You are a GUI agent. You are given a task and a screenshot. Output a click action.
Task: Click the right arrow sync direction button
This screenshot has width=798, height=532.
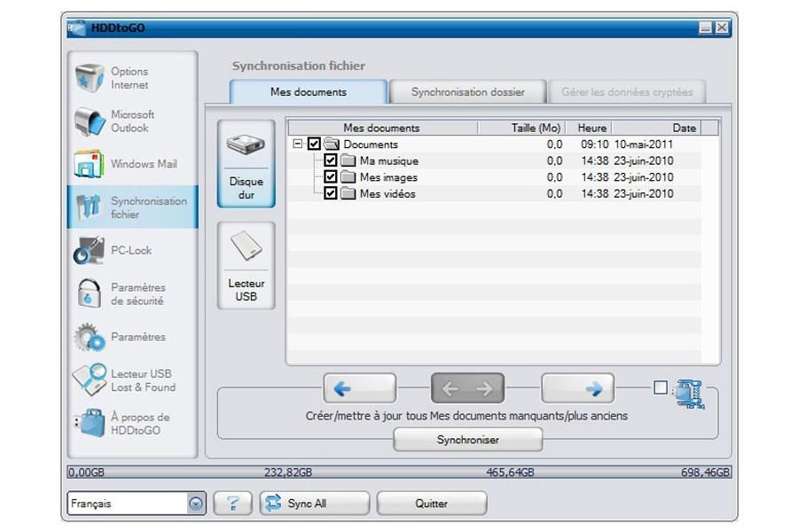[577, 388]
